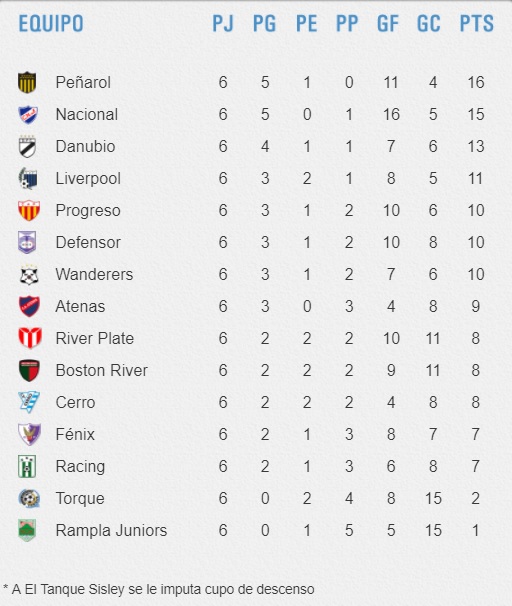Open the Fénix team name
The image size is (512, 606).
[x=75, y=434]
